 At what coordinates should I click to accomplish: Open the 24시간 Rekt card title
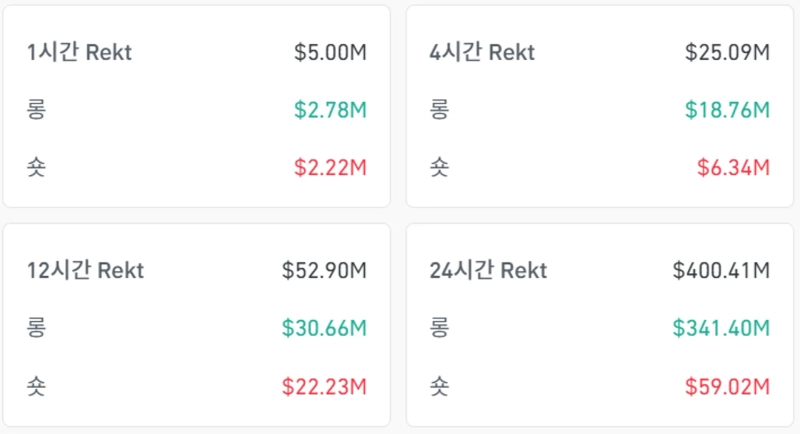[487, 270]
